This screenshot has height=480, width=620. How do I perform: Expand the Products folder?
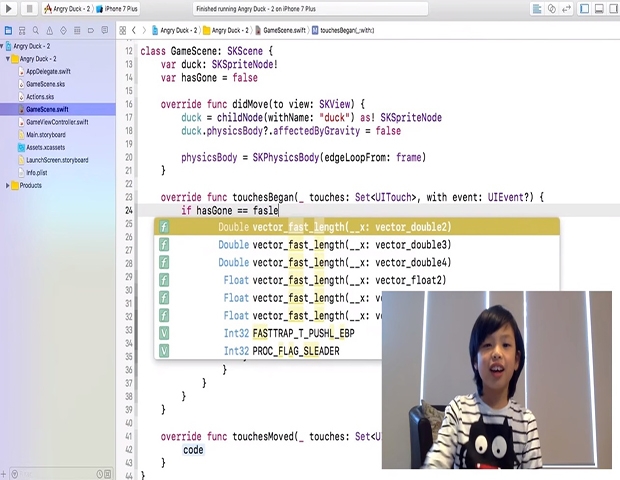pos(7,185)
